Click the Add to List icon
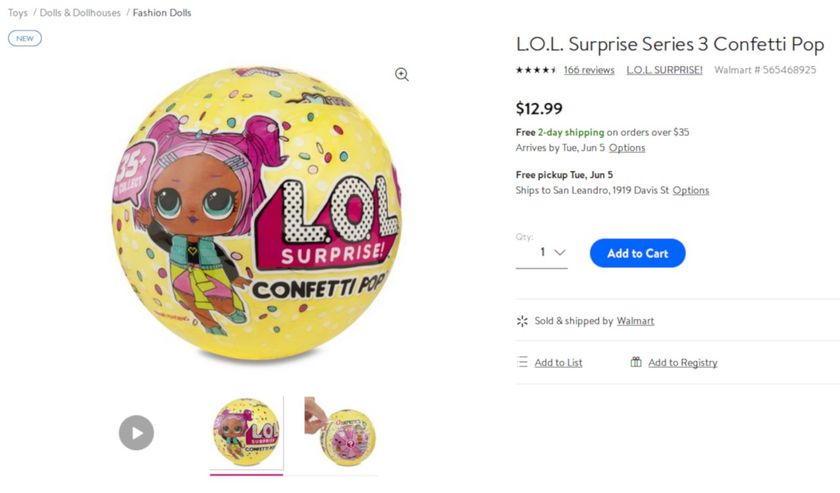This screenshot has width=840, height=493. 522,362
